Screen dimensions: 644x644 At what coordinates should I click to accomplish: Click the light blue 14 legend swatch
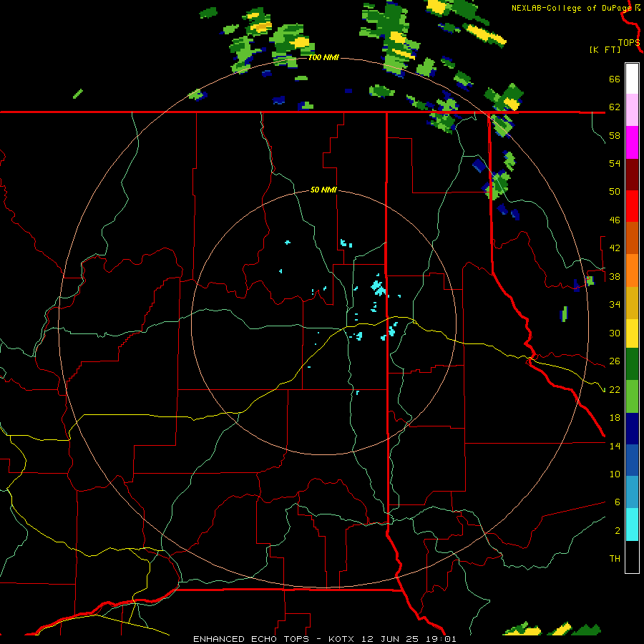(632, 492)
